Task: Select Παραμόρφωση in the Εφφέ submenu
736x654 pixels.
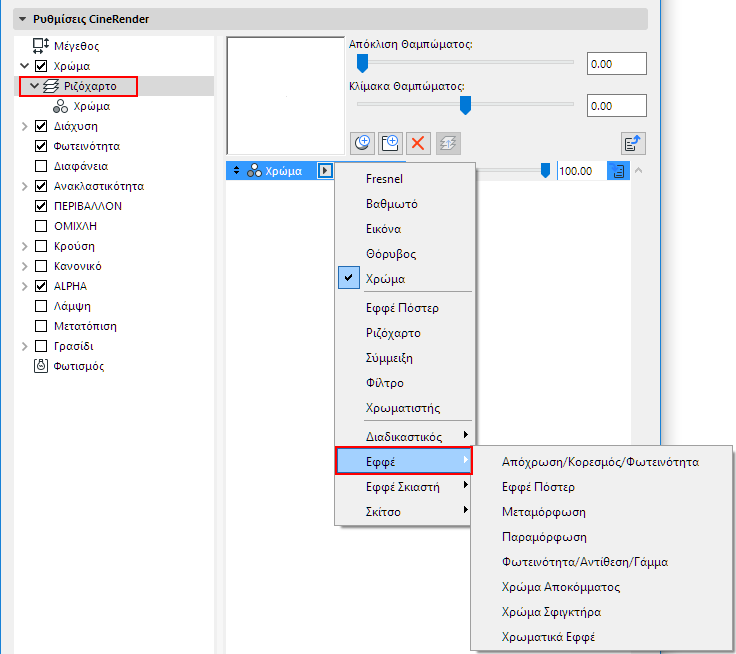Action: click(601, 537)
